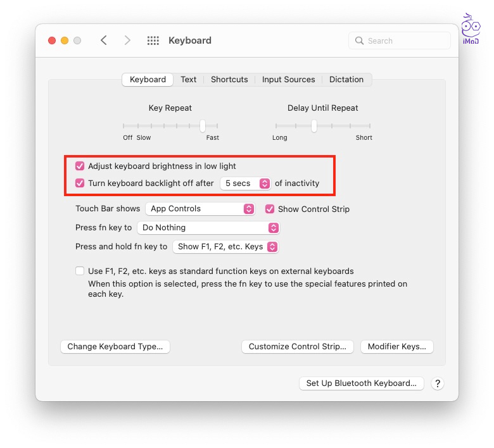The height and width of the screenshot is (448, 494).
Task: Click the forward arrow in the toolbar
Action: [x=127, y=40]
